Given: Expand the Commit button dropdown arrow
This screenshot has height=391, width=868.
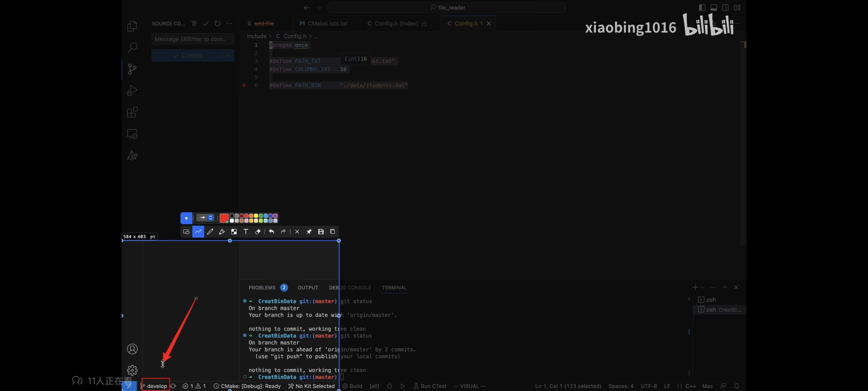Looking at the screenshot, I should [228, 55].
